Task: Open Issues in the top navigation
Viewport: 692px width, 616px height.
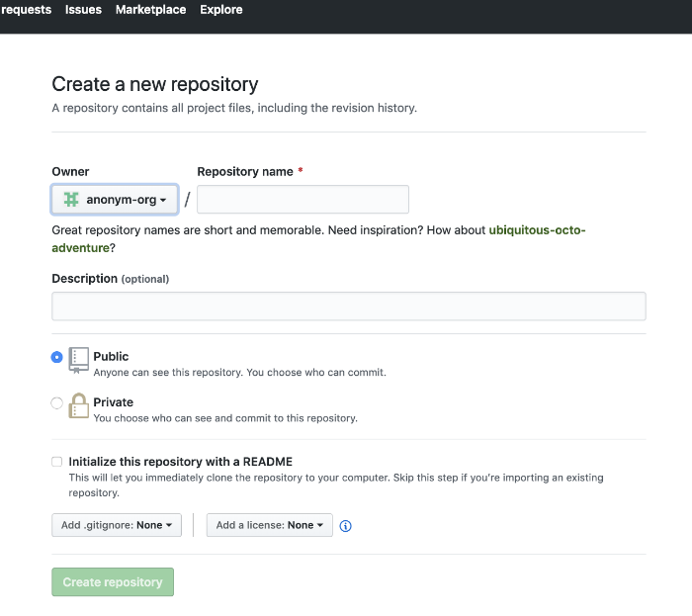Action: click(x=83, y=10)
